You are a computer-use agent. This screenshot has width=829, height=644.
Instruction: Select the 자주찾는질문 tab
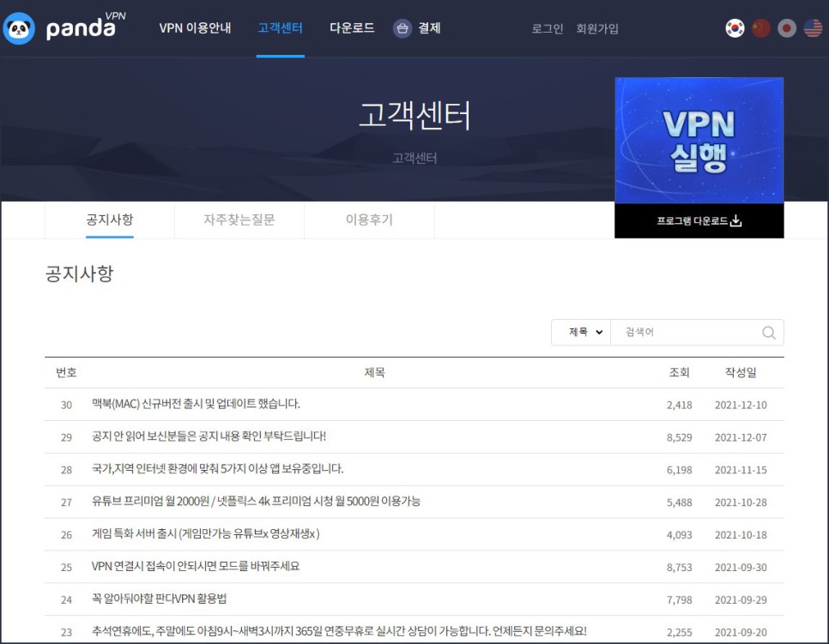pyautogui.click(x=239, y=220)
